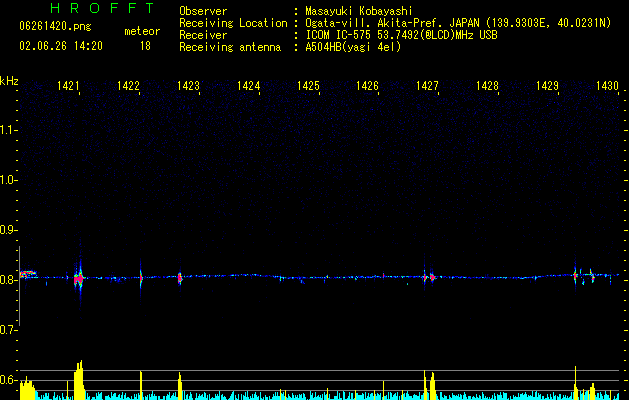Click the 1430 time marker

click(x=607, y=86)
